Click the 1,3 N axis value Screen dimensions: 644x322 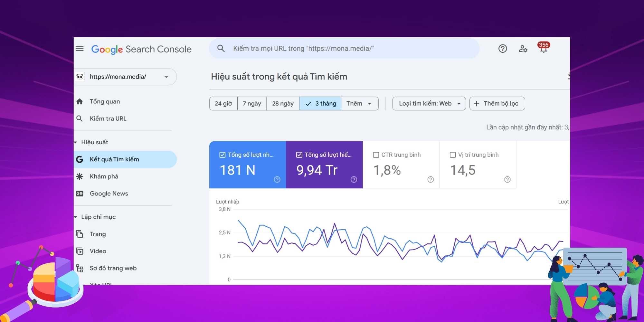point(224,256)
